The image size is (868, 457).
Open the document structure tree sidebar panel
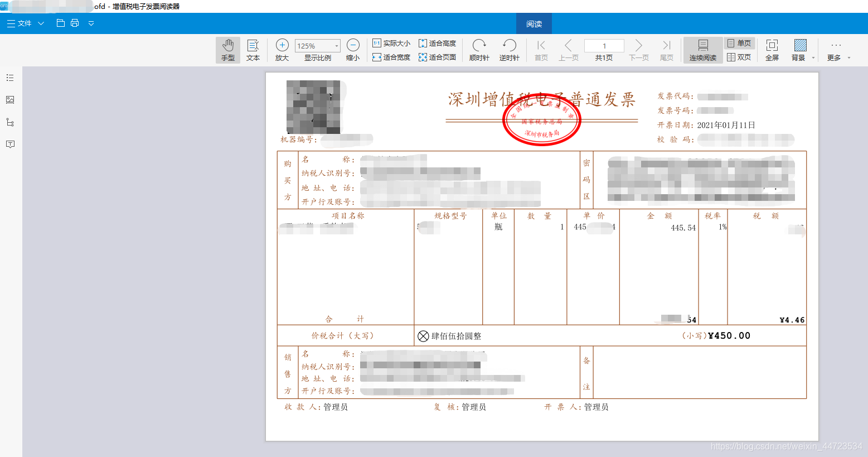10,122
